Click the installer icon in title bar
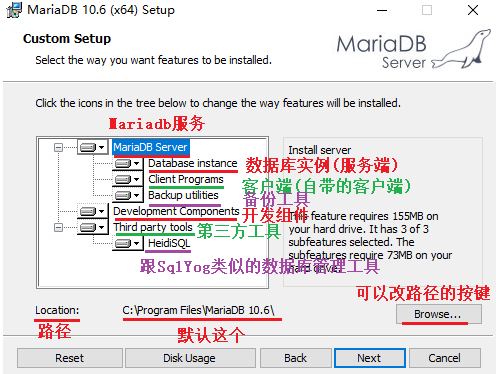496x374 pixels. (14, 10)
